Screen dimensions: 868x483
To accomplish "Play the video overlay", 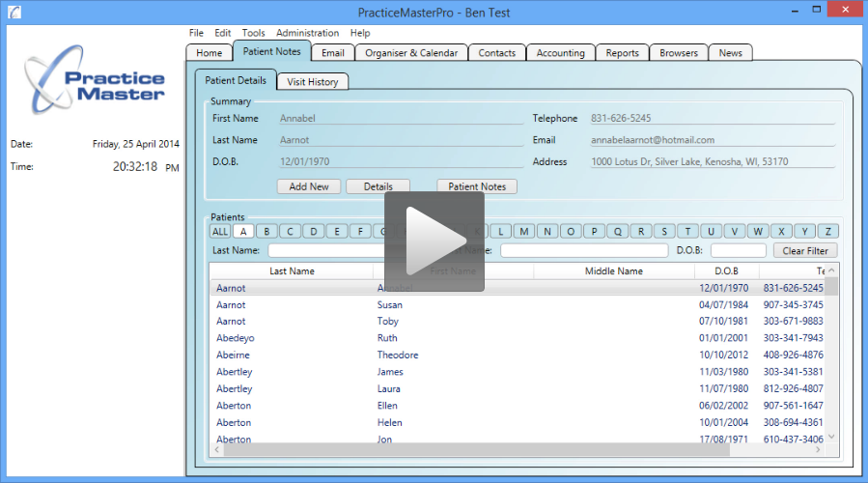I will (x=434, y=241).
